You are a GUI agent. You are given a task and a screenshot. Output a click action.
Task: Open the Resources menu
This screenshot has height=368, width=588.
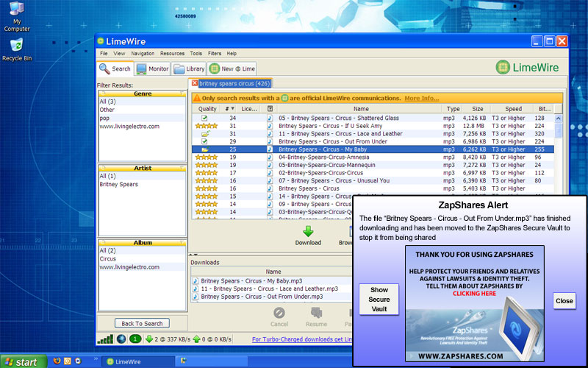[x=172, y=53]
